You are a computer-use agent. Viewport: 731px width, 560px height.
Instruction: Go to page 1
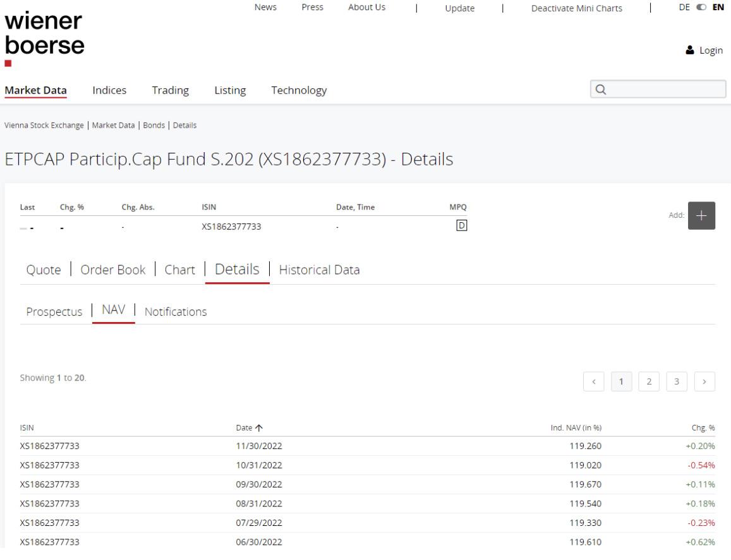pos(622,381)
